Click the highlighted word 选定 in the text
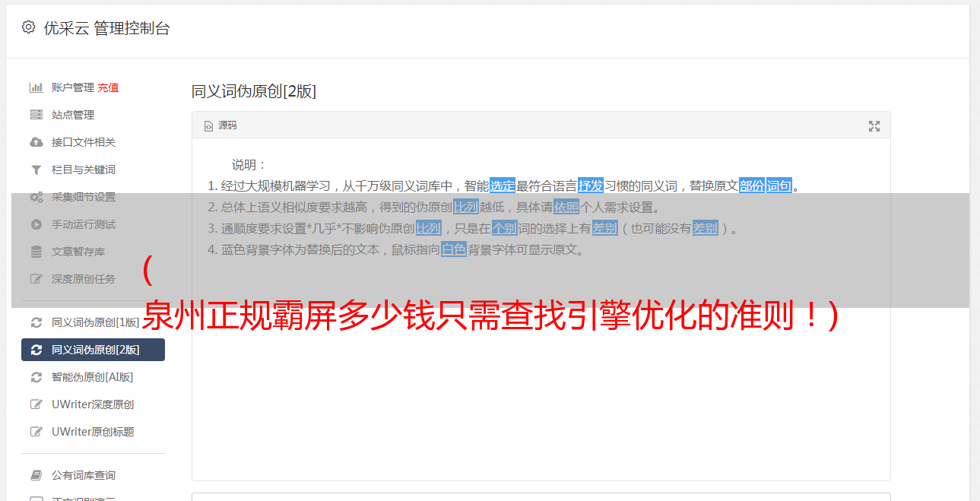Image resolution: width=980 pixels, height=501 pixels. [x=503, y=185]
